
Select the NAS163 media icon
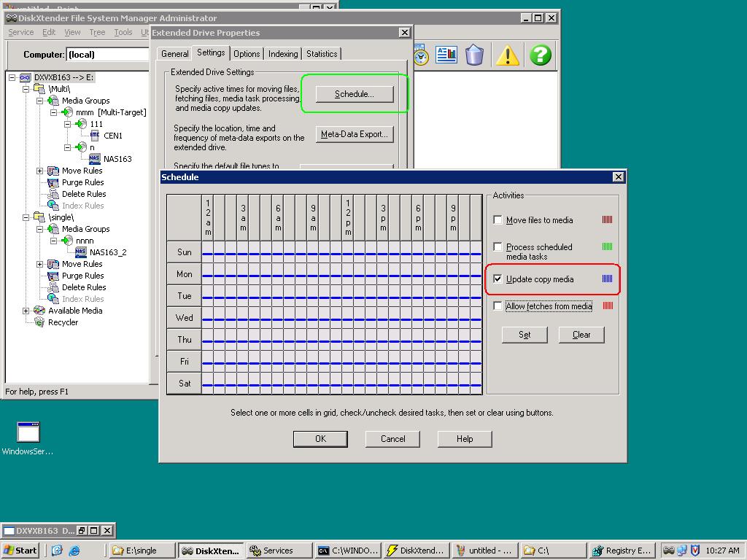pos(94,158)
